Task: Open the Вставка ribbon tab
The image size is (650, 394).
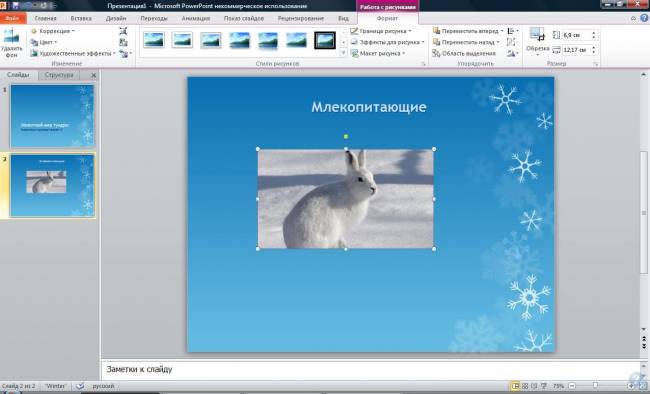Action: (81, 18)
